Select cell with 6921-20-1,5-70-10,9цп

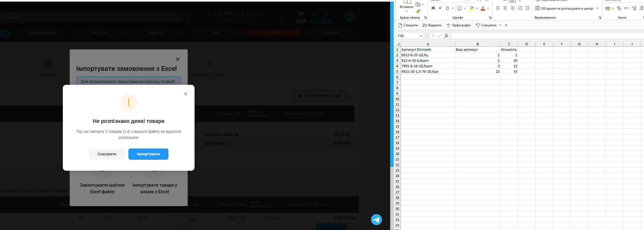coord(428,71)
